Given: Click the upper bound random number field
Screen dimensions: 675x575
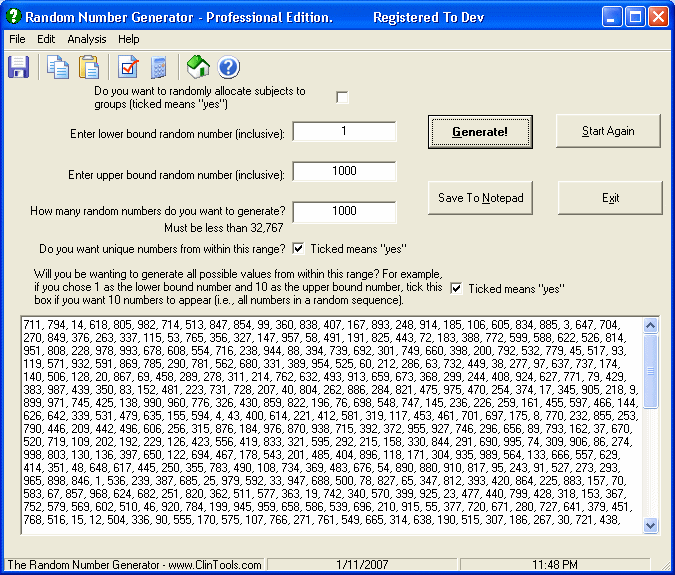Looking at the screenshot, I should pyautogui.click(x=344, y=172).
